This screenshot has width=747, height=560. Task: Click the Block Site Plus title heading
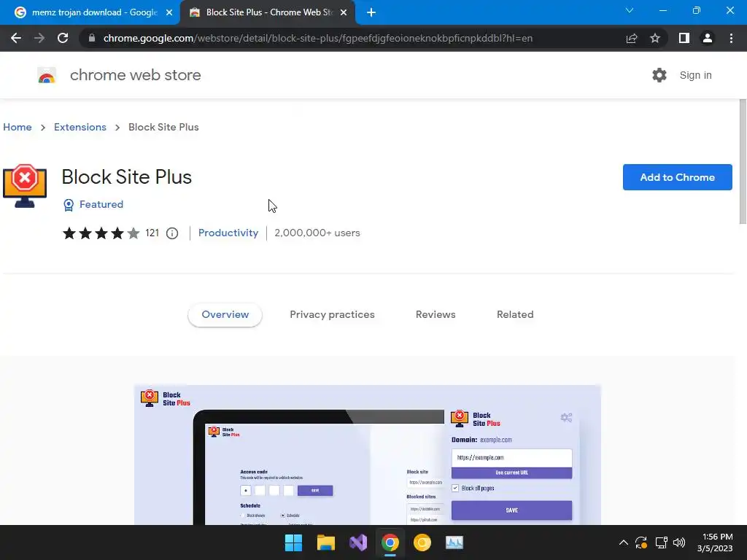(x=127, y=177)
